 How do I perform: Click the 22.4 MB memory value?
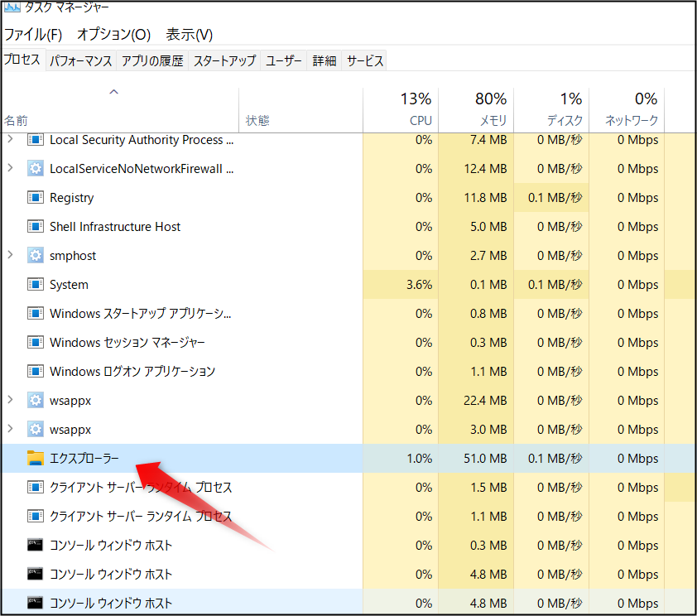coord(485,401)
